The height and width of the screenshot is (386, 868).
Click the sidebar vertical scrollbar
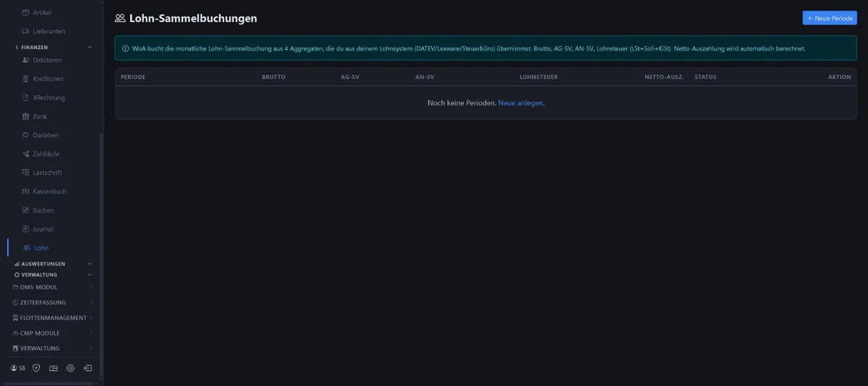[101, 254]
